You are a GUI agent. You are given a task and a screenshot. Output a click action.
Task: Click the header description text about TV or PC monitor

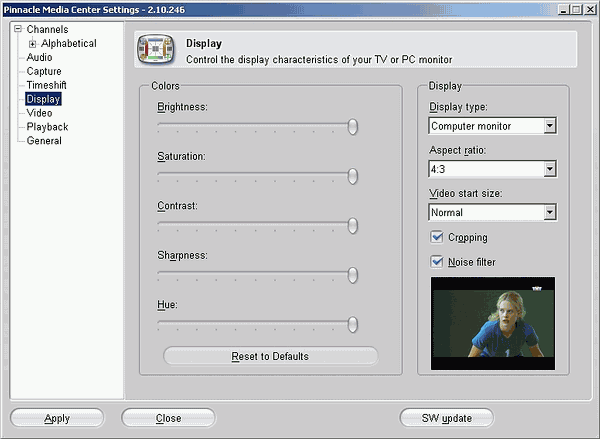(x=319, y=60)
